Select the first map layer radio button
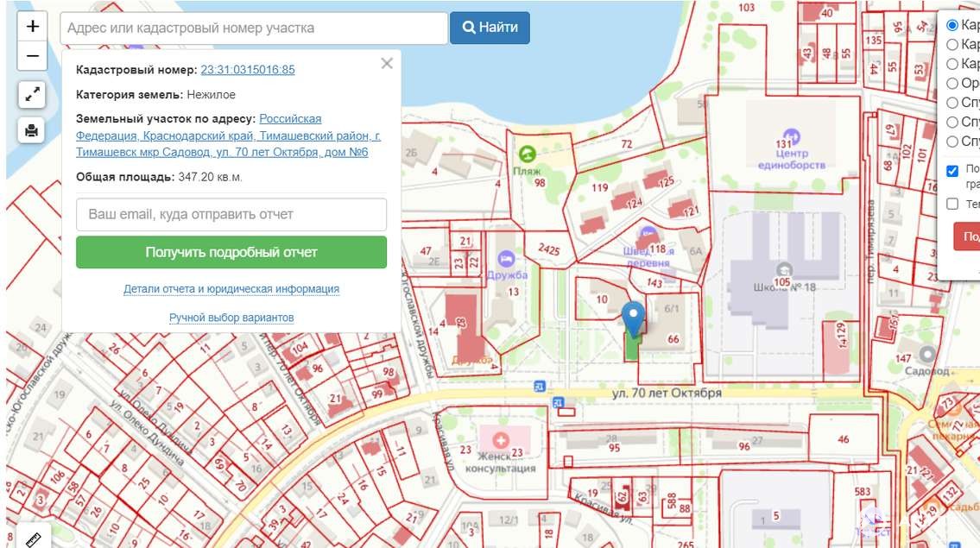 pos(952,25)
